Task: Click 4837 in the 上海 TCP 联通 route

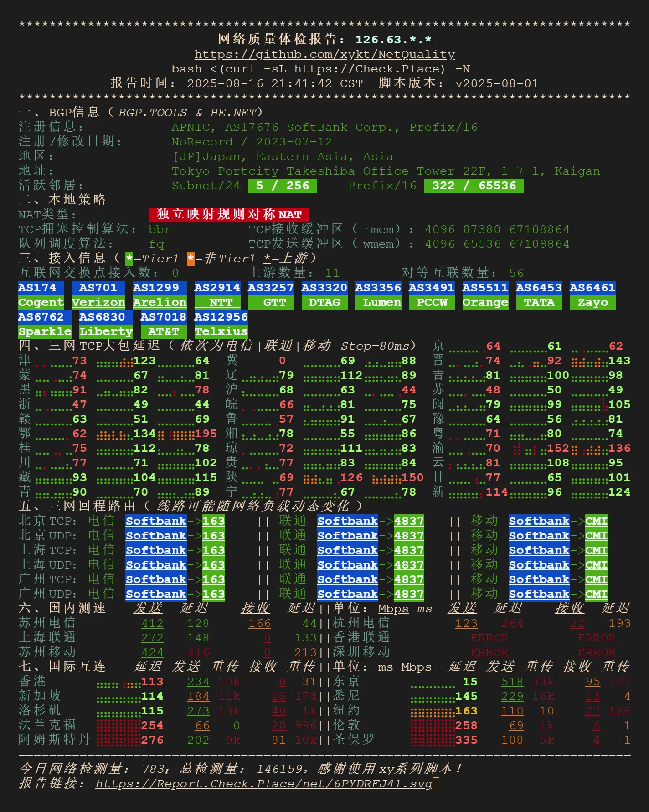Action: click(x=409, y=550)
